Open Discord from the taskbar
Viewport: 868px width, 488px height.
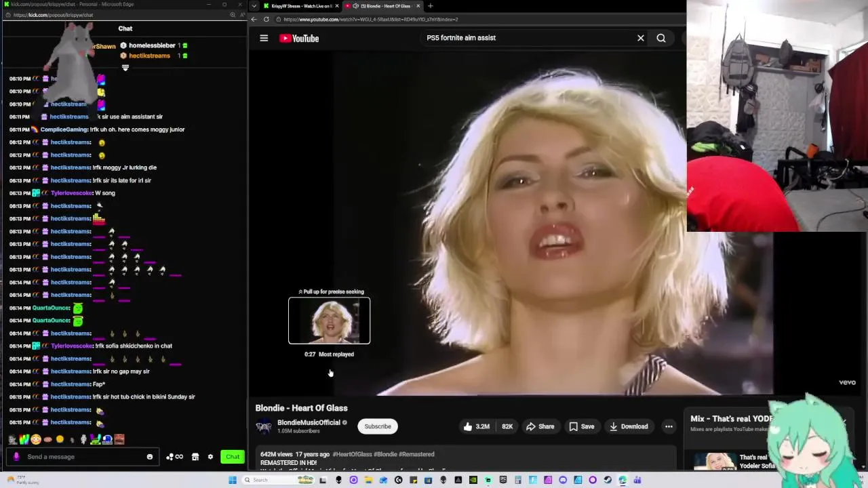click(x=563, y=480)
